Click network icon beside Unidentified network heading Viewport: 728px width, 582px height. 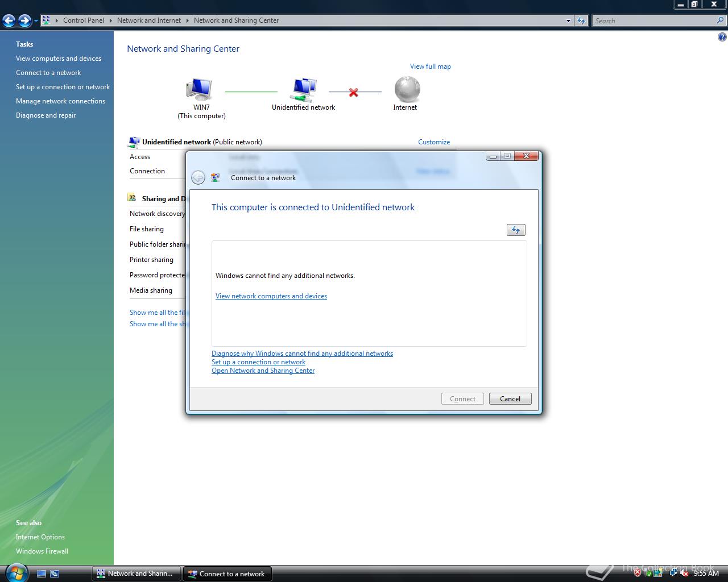[134, 142]
